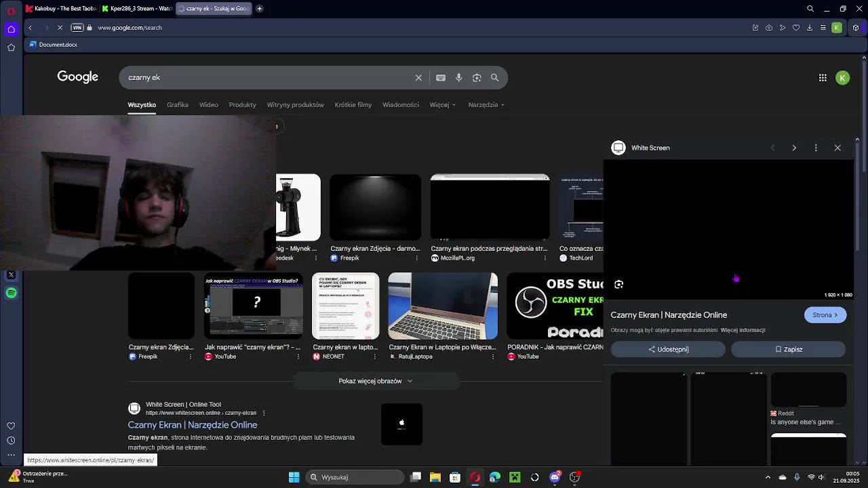This screenshot has height=488, width=868.
Task: Open the new tab plus button
Action: 260,9
